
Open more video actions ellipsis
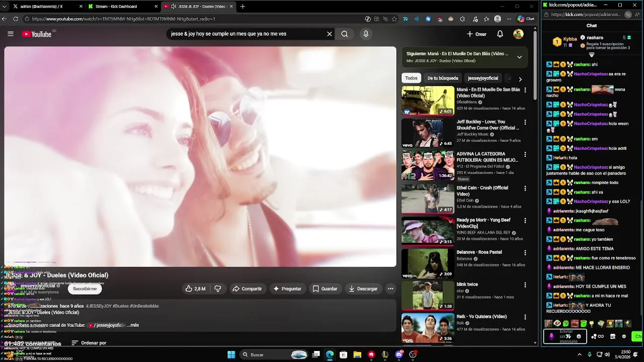click(390, 289)
